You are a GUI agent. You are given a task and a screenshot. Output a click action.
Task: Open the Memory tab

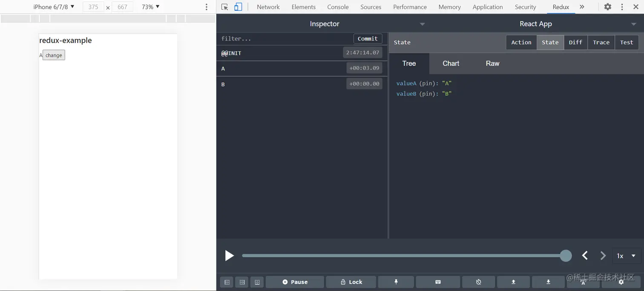(x=449, y=7)
